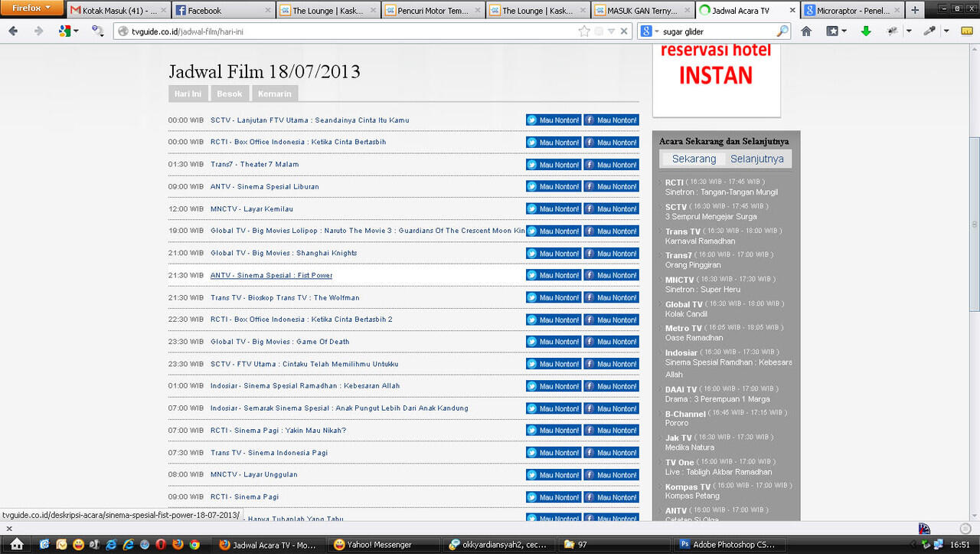Switch to the MASUK GAN Terny... tab
Viewport: 980px width, 554px height.
[x=642, y=11]
